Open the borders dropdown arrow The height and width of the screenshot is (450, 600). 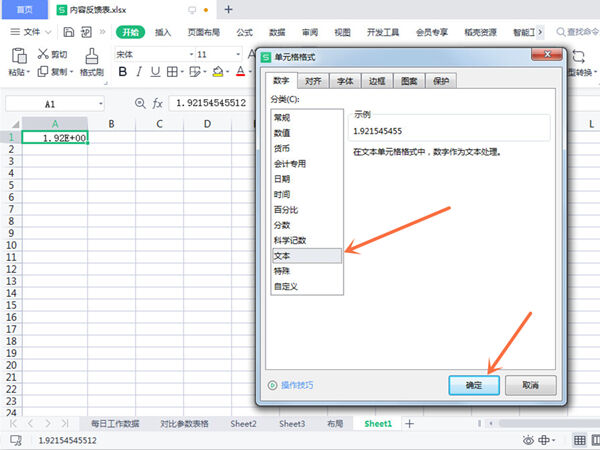click(182, 72)
